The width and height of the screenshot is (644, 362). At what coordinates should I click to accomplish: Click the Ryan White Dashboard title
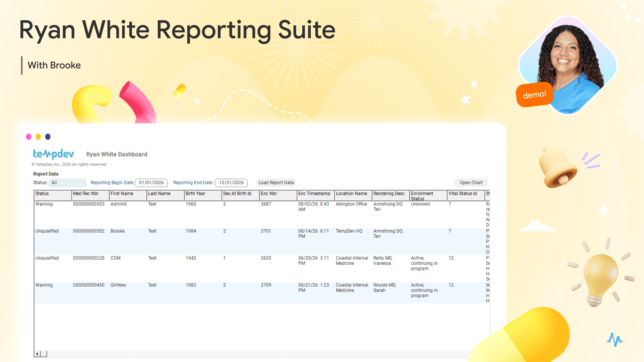[117, 154]
